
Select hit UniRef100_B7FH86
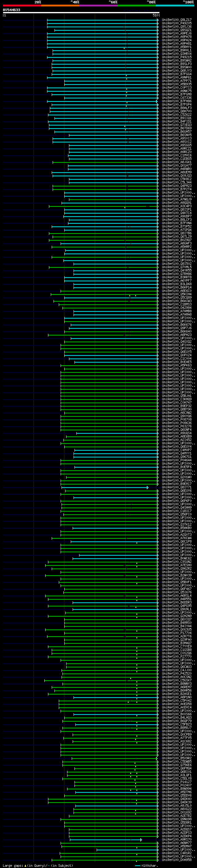point(177,101)
